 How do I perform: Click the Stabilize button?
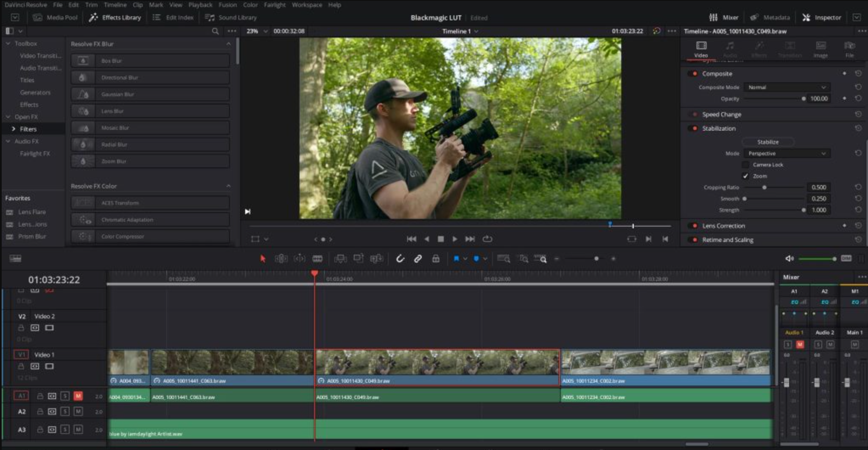tap(768, 142)
